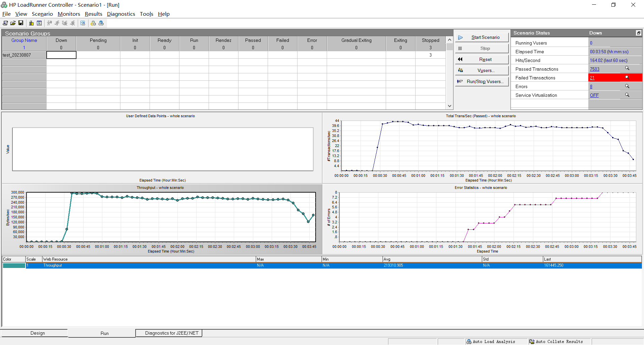
Task: Open the Help menu
Action: (164, 14)
